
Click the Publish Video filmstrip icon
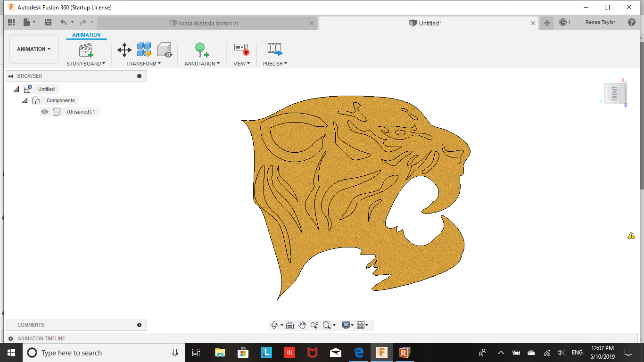(275, 49)
